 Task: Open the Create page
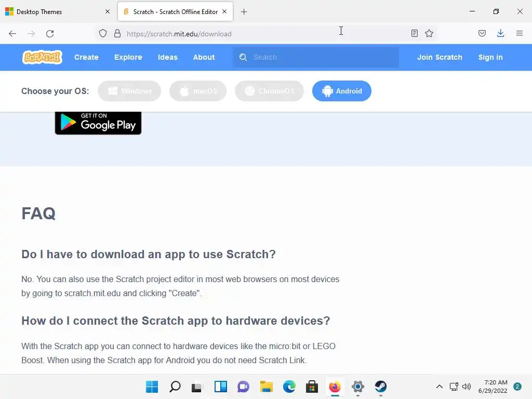[87, 57]
